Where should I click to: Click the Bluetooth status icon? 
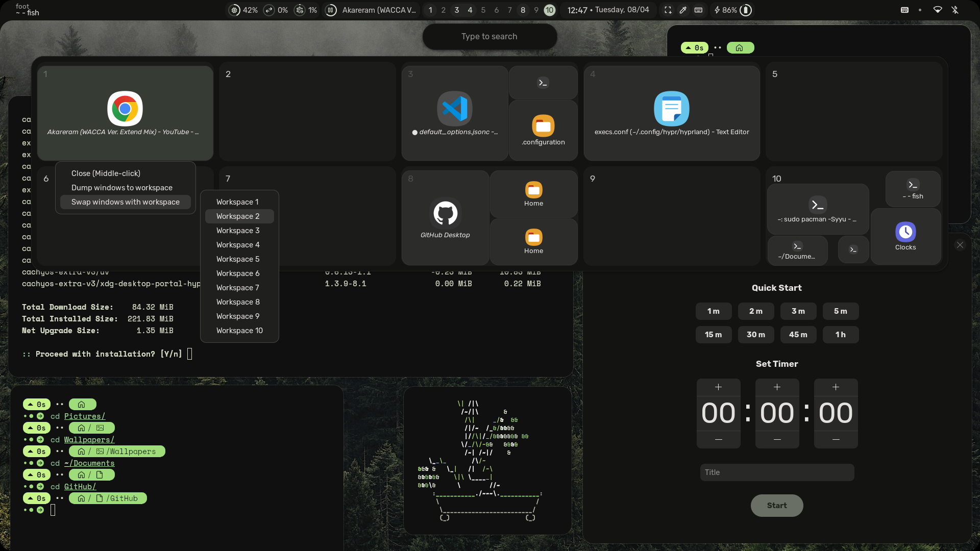pyautogui.click(x=955, y=10)
